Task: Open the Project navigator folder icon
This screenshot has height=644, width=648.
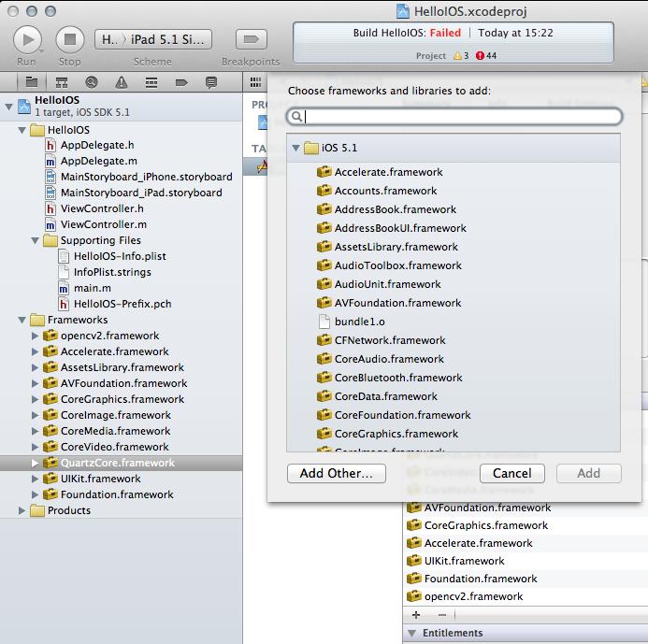Action: (31, 82)
